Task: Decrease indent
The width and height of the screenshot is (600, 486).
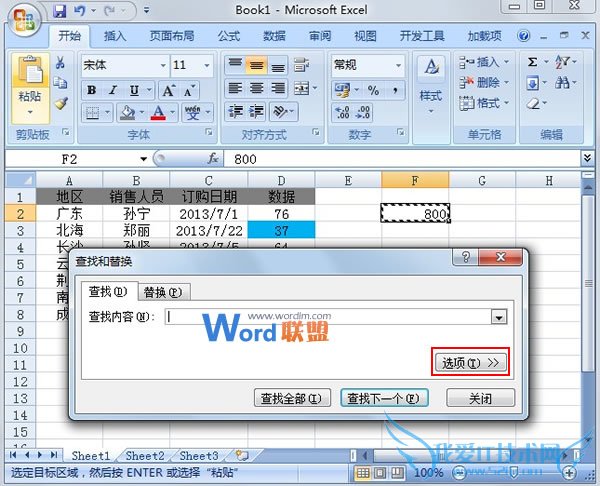Action: 235,111
